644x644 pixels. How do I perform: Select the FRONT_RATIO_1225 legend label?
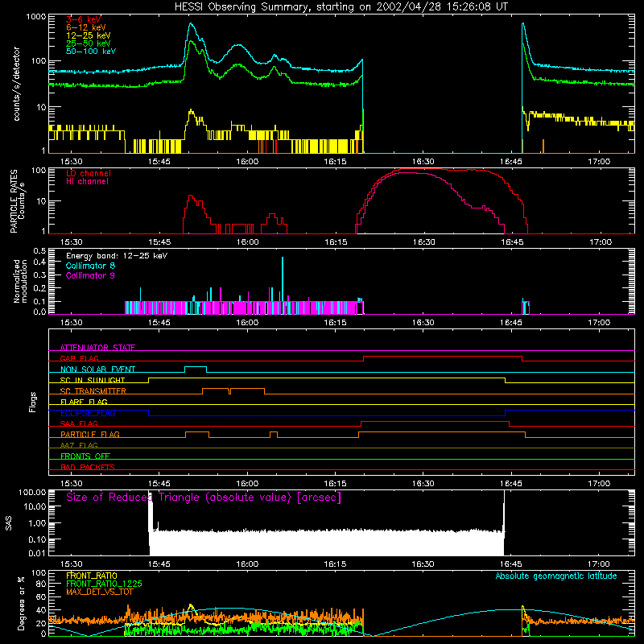pyautogui.click(x=104, y=584)
